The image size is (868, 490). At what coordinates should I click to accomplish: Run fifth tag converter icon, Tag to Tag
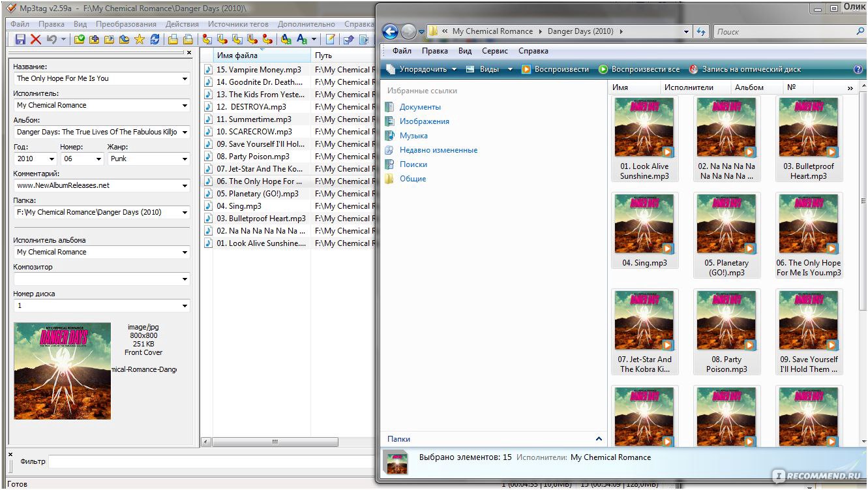pos(267,39)
